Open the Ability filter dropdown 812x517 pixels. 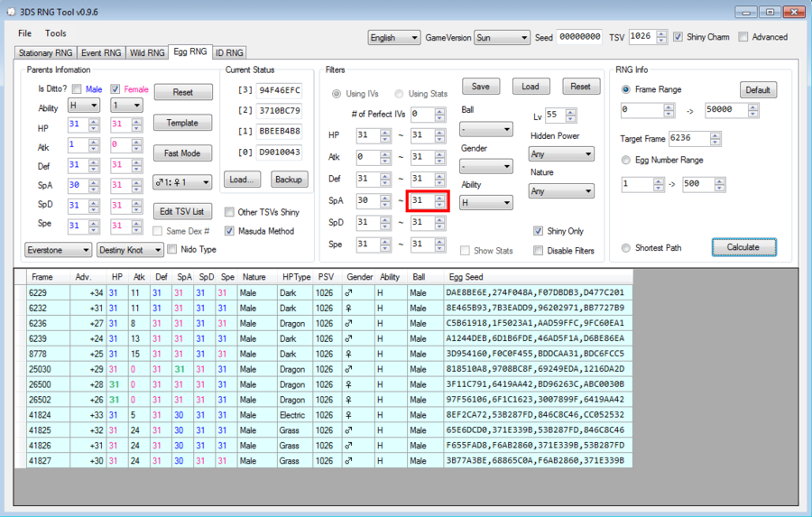tap(485, 202)
